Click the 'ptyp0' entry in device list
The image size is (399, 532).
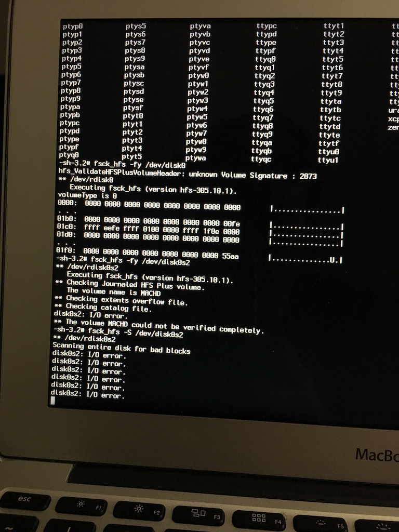[x=73, y=26]
